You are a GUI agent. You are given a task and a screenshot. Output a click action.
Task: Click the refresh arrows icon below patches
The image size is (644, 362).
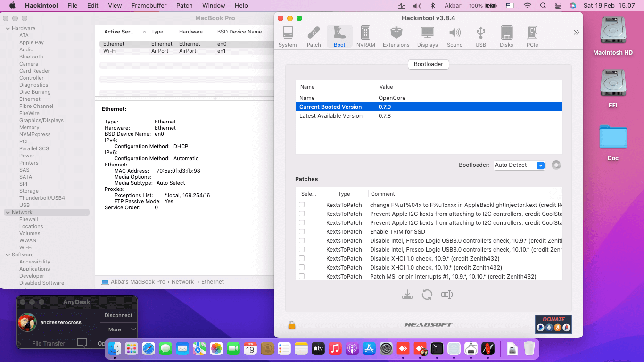[427, 295]
